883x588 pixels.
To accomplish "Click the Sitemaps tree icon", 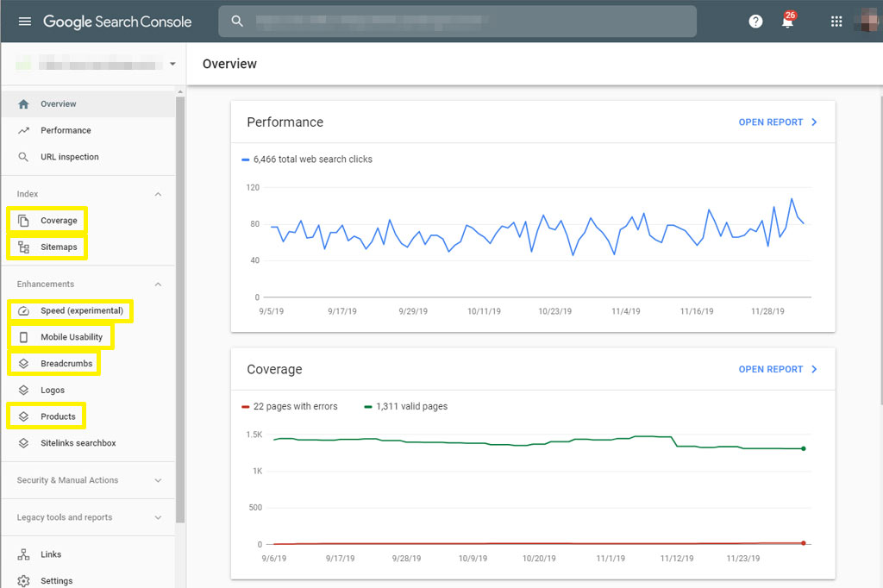I will [23, 247].
